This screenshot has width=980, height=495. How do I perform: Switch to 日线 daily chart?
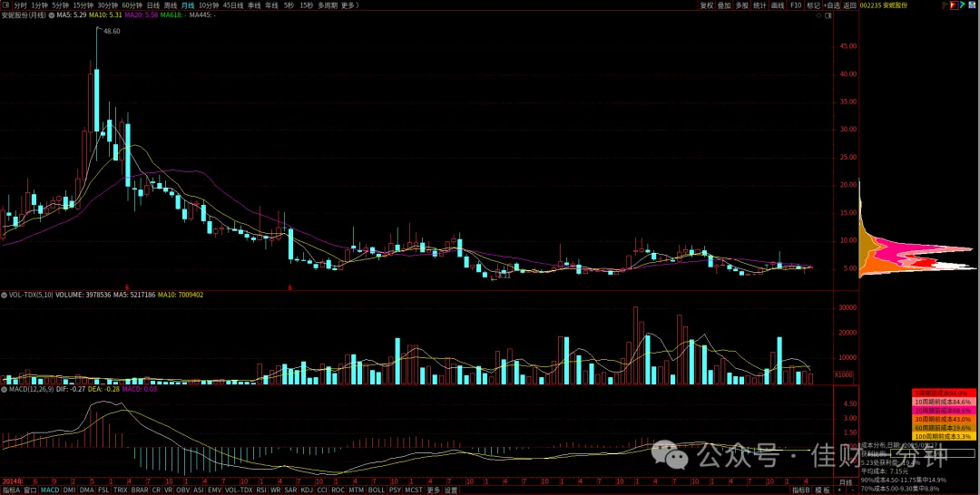coord(153,5)
